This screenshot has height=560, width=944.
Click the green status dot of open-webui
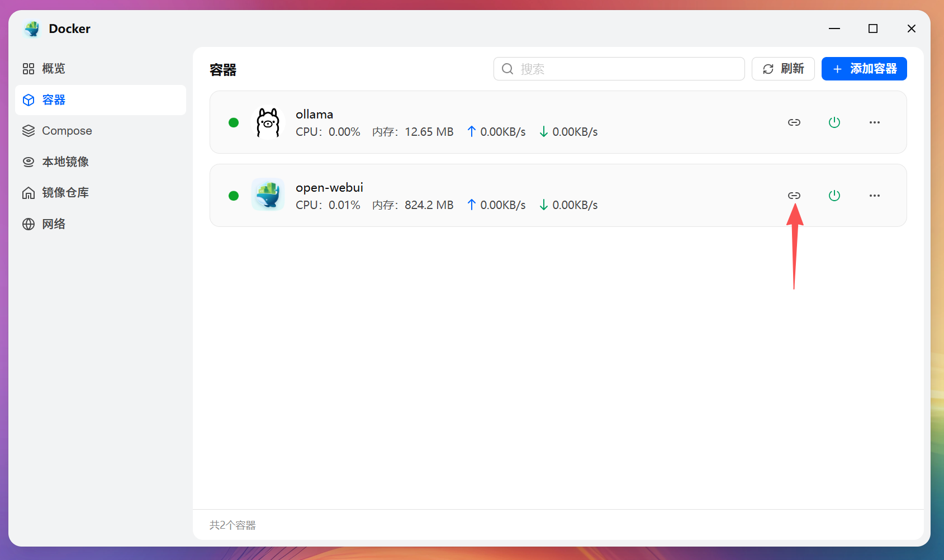(x=234, y=196)
